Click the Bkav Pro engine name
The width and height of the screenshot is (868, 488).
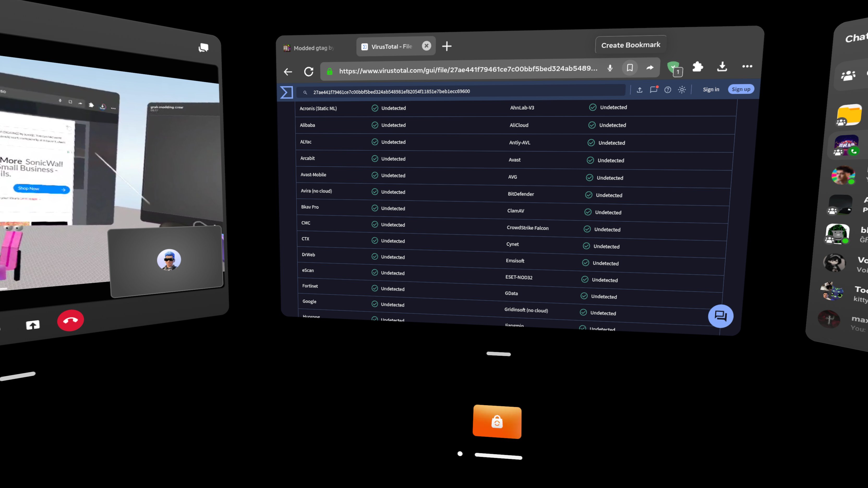[x=310, y=207]
